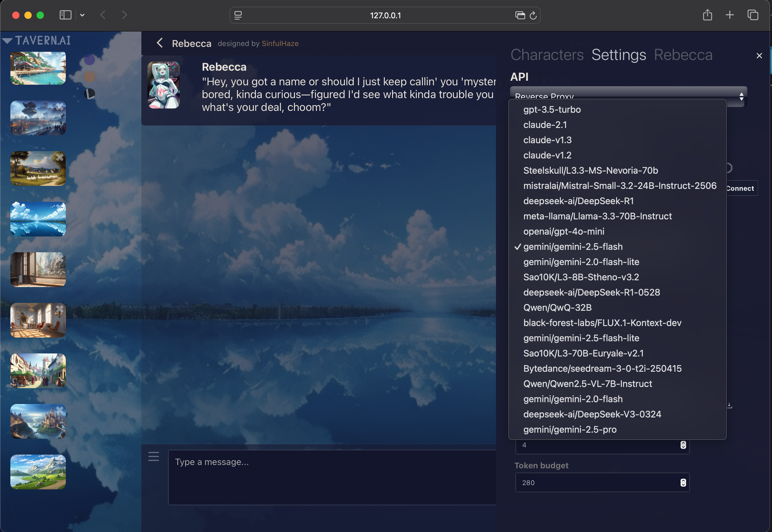The height and width of the screenshot is (532, 772).
Task: Switch to the Characters tab
Action: 547,55
